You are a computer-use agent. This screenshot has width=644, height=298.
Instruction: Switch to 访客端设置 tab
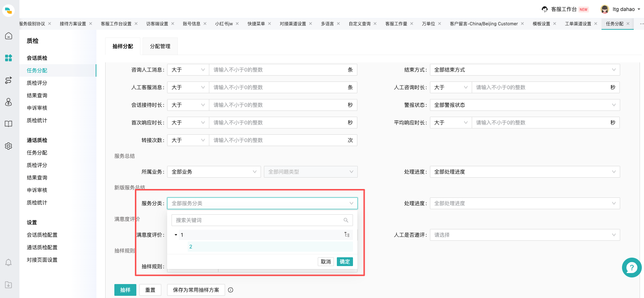pos(157,23)
